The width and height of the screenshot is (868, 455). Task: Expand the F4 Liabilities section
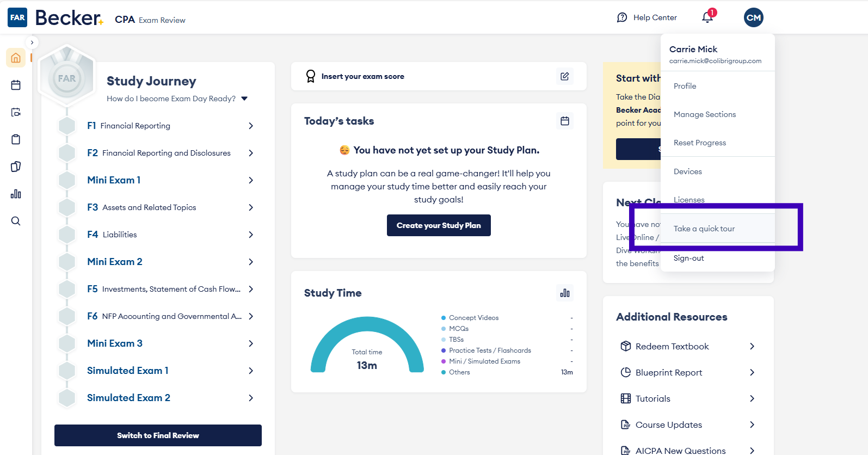coord(250,235)
